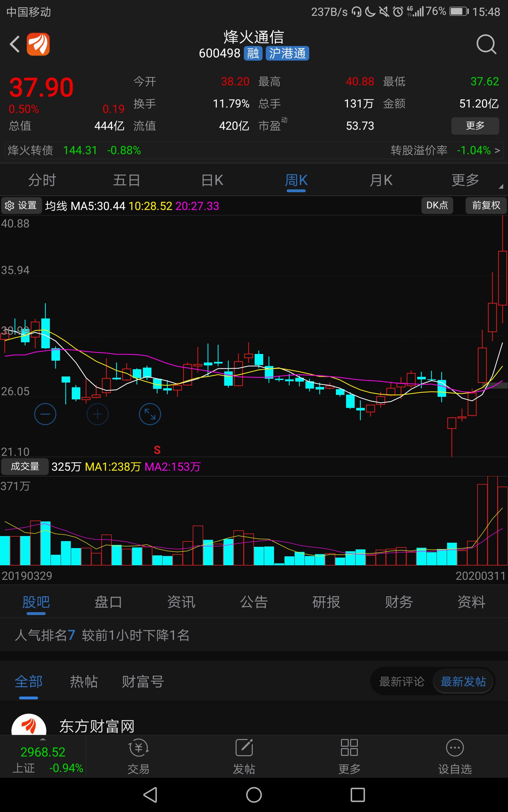
Task: Switch to 五日 chart tab
Action: pos(127,180)
